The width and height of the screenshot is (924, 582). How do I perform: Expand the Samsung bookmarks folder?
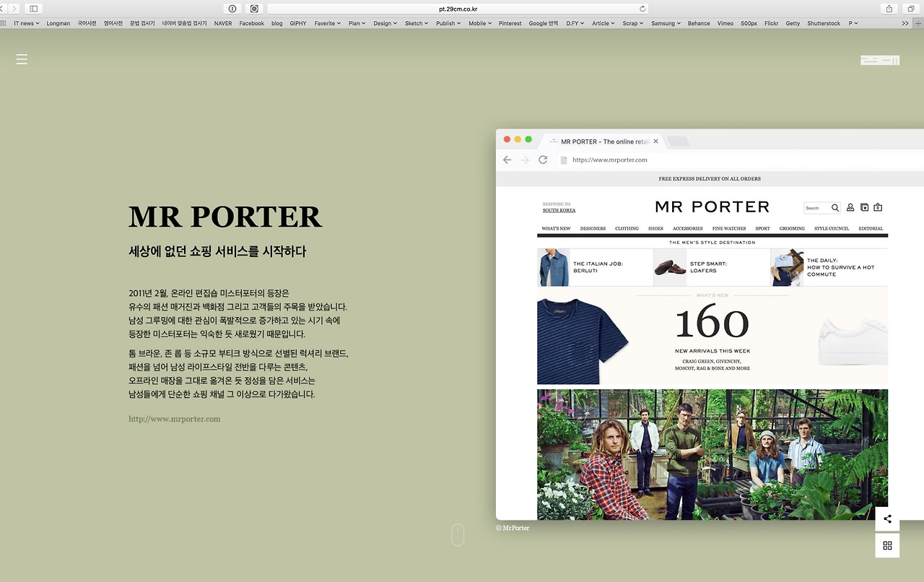(x=666, y=23)
